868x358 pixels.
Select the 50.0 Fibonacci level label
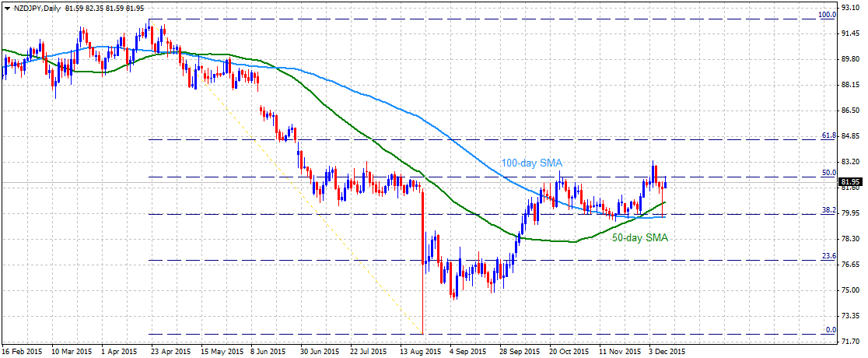point(828,172)
